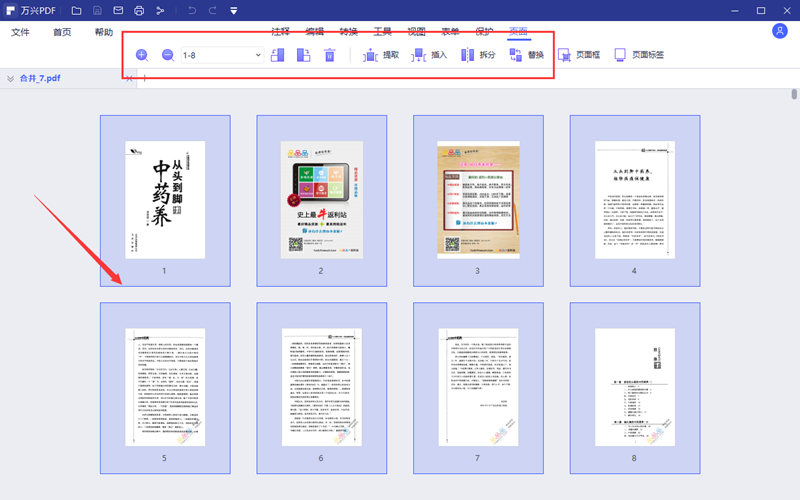This screenshot has width=800, height=500.
Task: Expand the quick access toolbar dropdown arrow
Action: 234,11
